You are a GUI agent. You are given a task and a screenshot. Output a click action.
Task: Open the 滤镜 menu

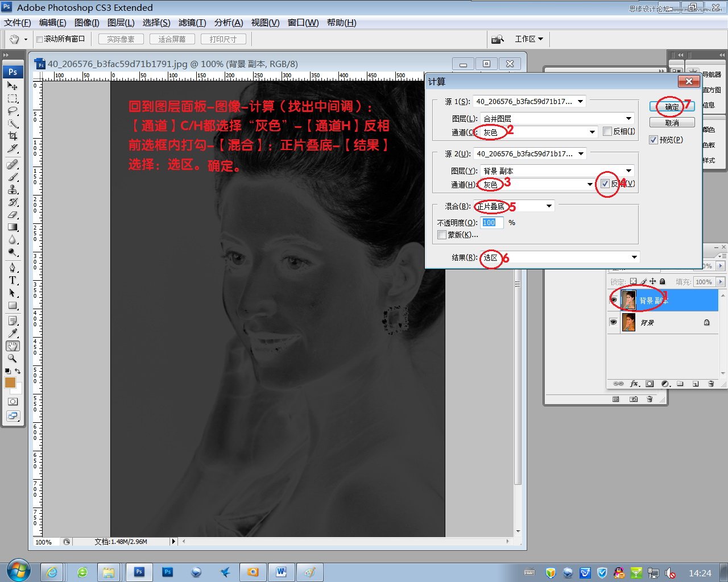(192, 23)
